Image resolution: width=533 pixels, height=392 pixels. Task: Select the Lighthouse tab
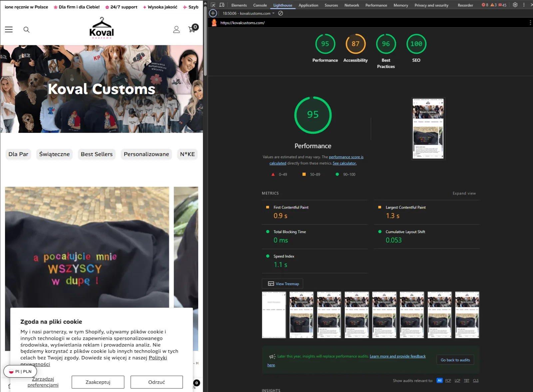[283, 5]
